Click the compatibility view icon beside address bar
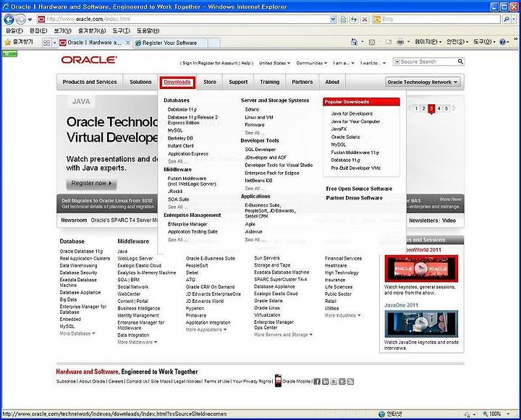Viewport: 521px width, 420px height. click(343, 20)
